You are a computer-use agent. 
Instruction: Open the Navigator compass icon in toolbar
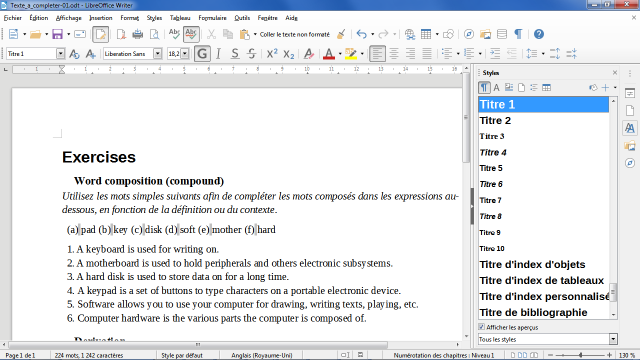pos(469,34)
